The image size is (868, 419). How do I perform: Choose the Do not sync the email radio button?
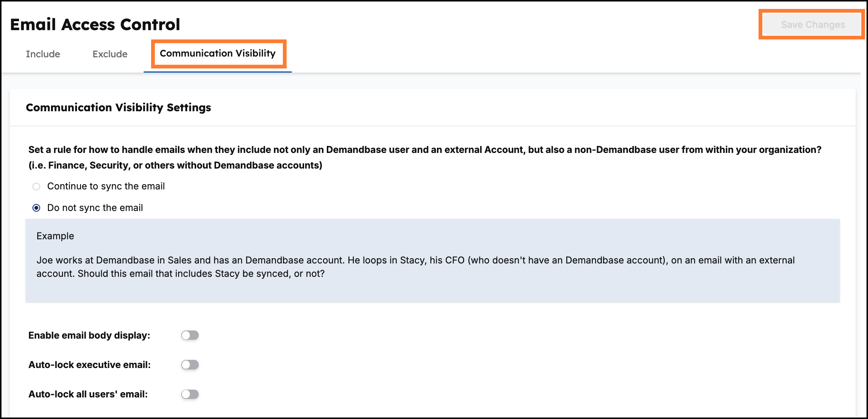click(x=36, y=208)
